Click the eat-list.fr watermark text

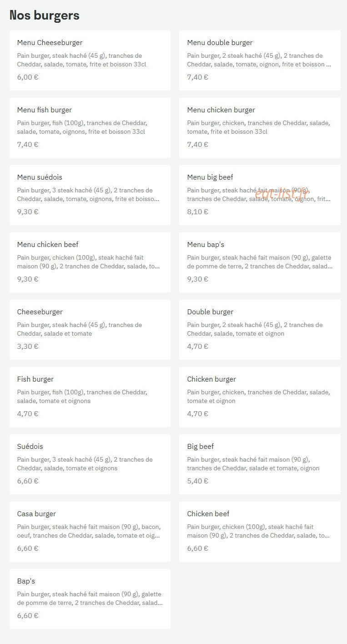[282, 194]
